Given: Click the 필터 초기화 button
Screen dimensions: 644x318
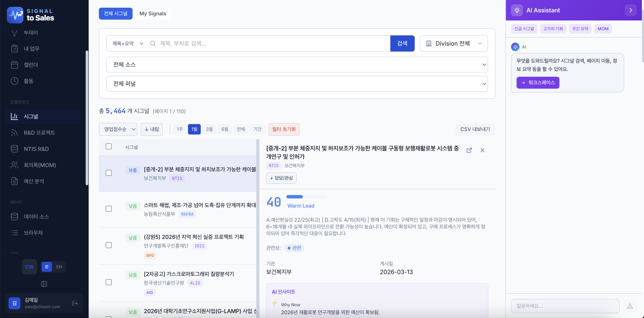Looking at the screenshot, I should tap(284, 129).
